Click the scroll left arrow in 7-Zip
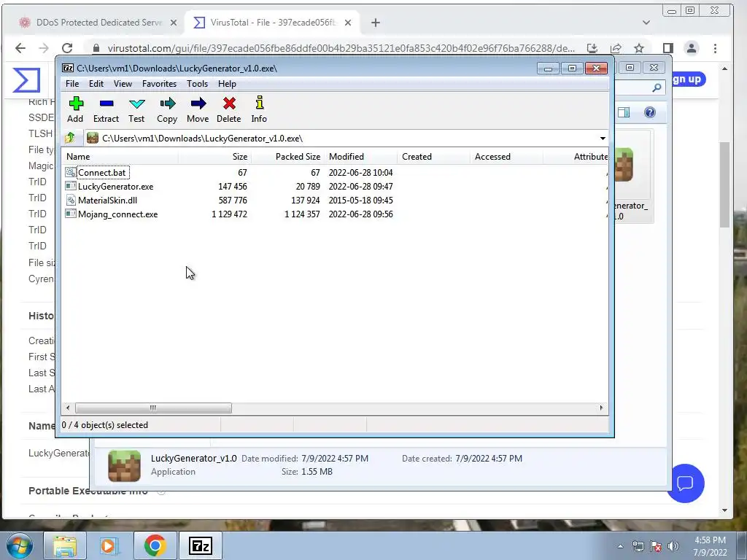Screen dimensions: 747x560 point(68,408)
